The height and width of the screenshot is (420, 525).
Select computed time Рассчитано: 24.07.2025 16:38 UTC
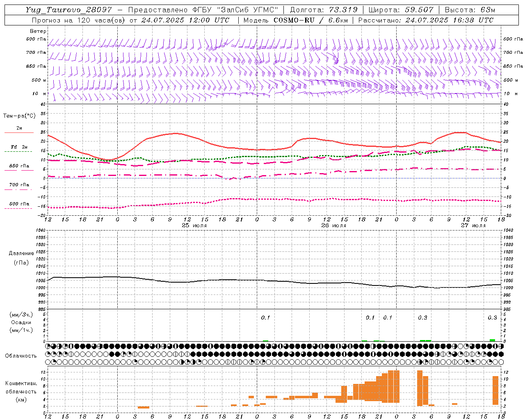426,20
